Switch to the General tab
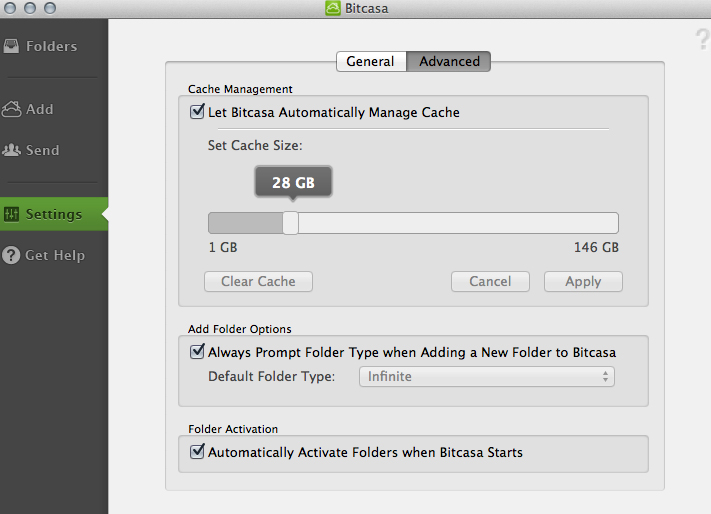 click(x=371, y=61)
